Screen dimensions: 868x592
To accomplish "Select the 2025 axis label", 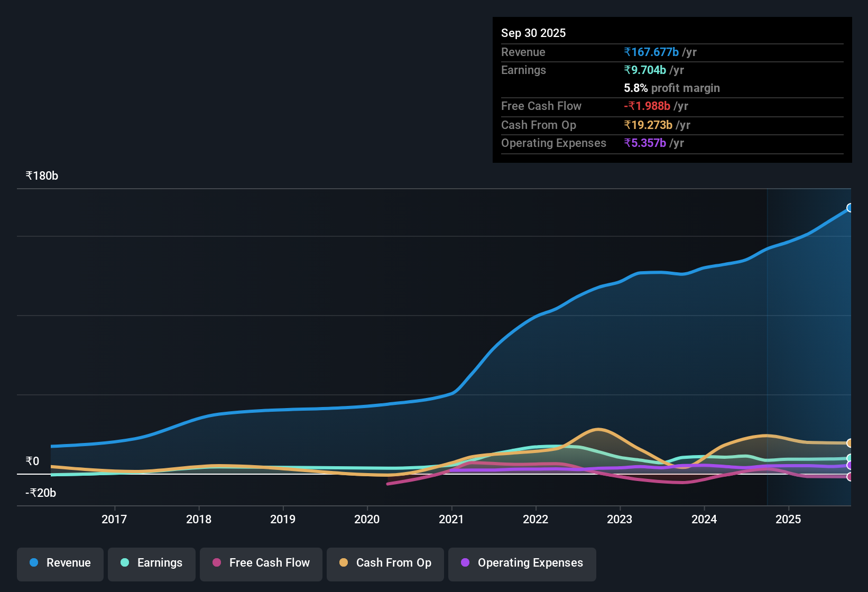I will click(789, 520).
